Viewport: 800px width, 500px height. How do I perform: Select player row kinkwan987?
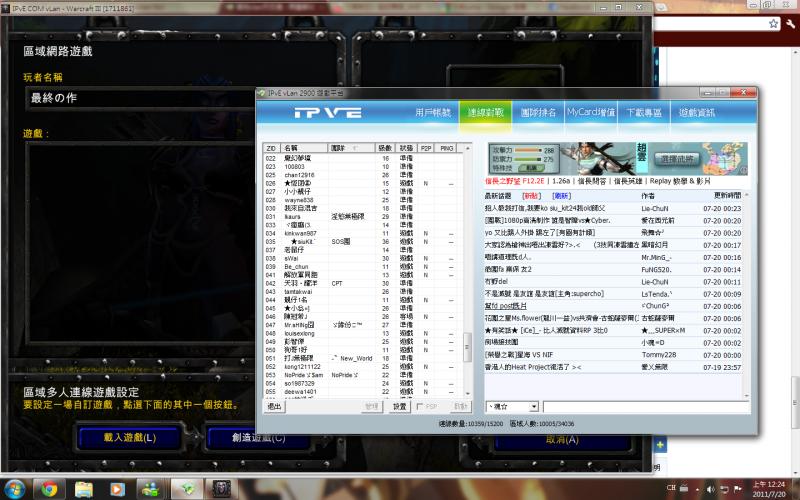[365, 233]
